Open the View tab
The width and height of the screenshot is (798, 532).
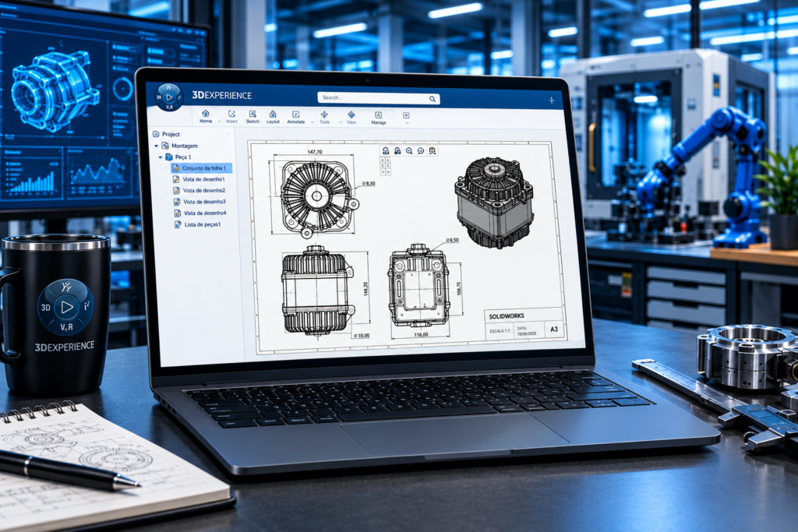(x=351, y=118)
